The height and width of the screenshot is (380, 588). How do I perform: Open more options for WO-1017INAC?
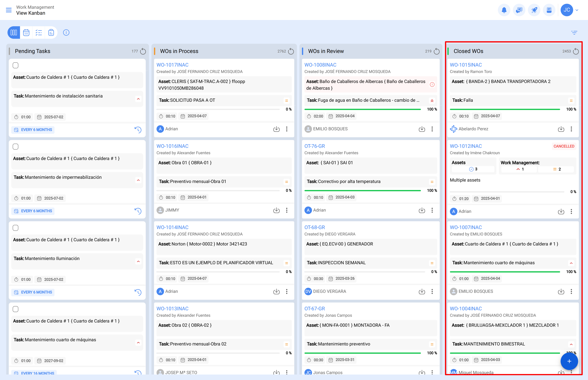click(287, 129)
